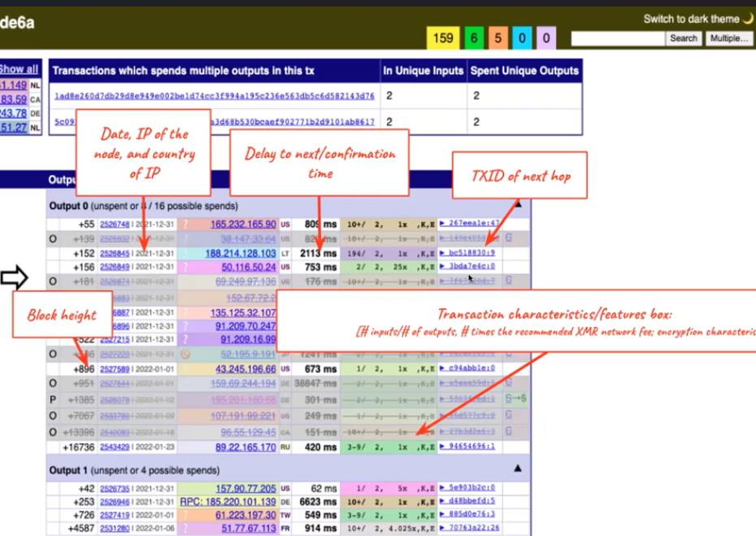756x536 pixels.
Task: Click the S→$ marker icon
Action: (x=514, y=399)
